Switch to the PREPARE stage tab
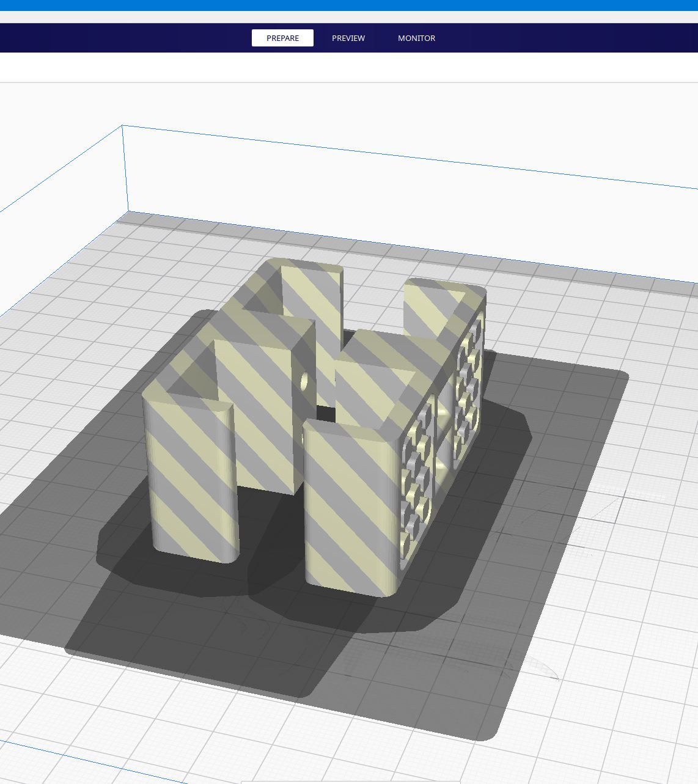698x784 pixels. [x=282, y=38]
